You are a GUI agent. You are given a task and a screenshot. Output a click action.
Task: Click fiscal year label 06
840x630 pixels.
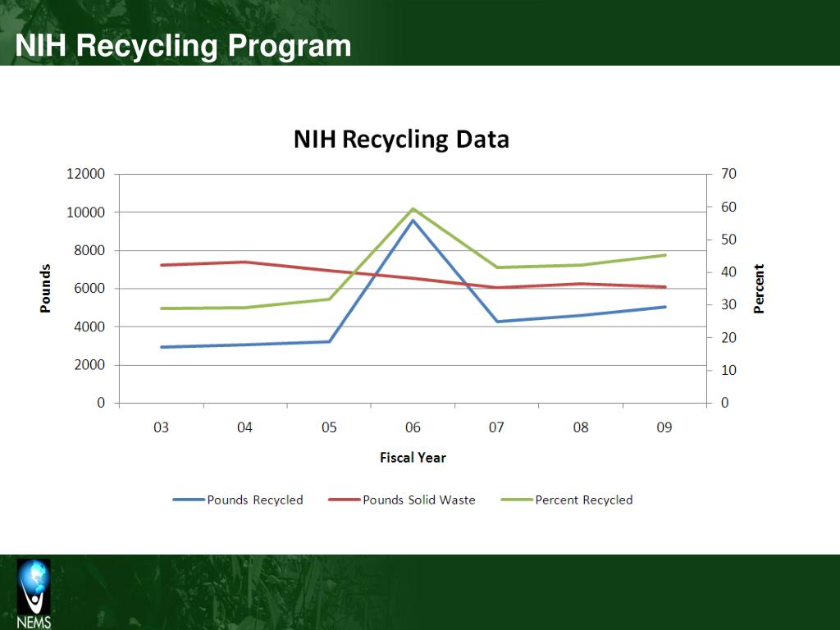pyautogui.click(x=413, y=427)
